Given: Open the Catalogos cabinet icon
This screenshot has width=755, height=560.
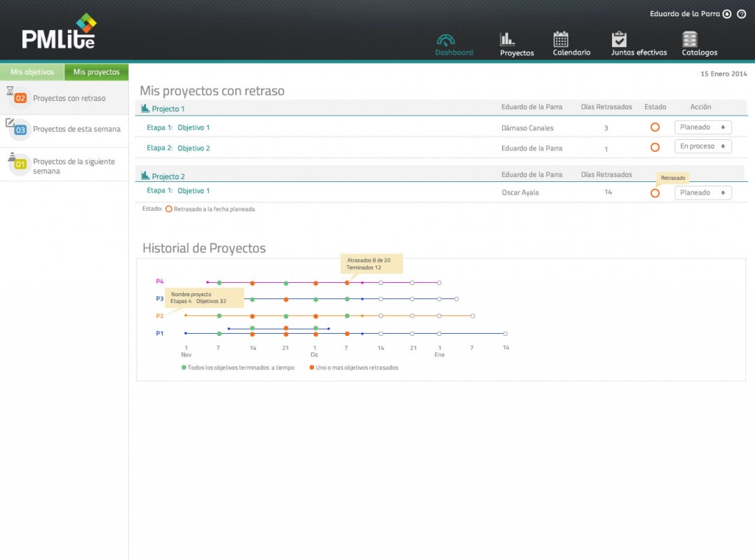Looking at the screenshot, I should tap(690, 39).
